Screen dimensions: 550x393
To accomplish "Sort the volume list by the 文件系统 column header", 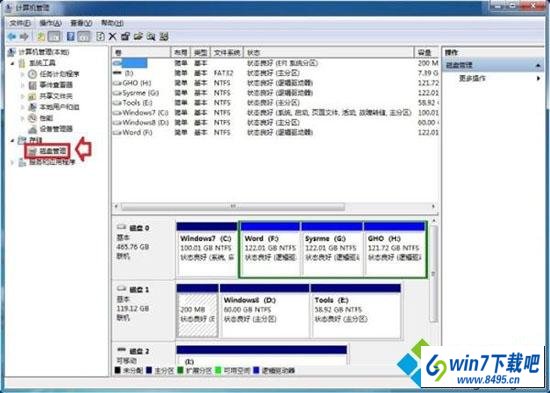I will point(227,53).
